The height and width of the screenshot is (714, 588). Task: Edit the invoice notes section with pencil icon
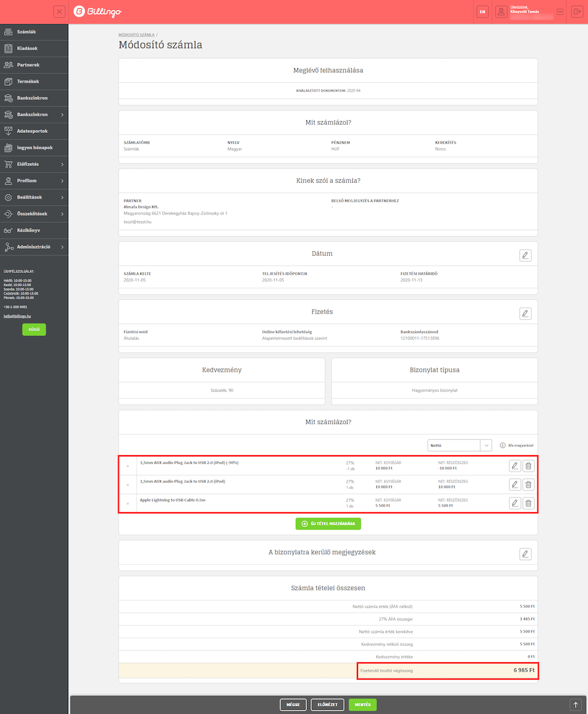point(525,554)
